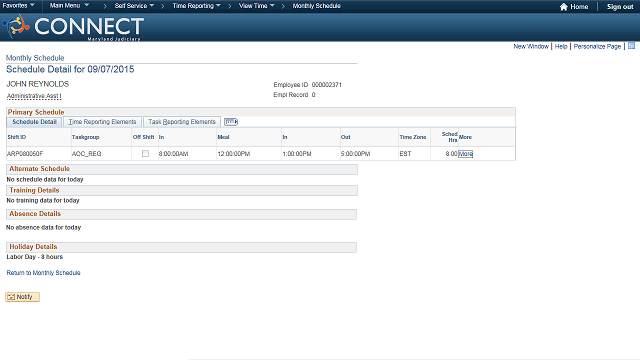The width and height of the screenshot is (640, 360).
Task: Expand the Time Reporting breadcrumb menu
Action: pyautogui.click(x=196, y=6)
